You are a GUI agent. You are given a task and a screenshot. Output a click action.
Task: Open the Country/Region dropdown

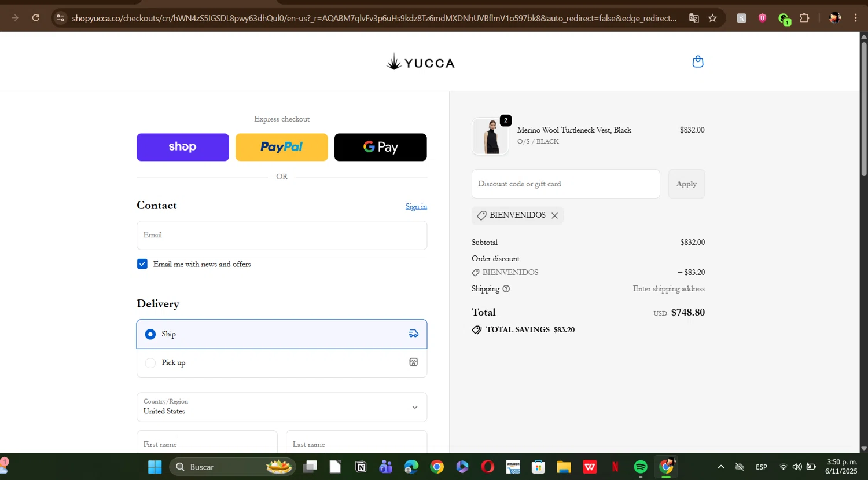282,407
